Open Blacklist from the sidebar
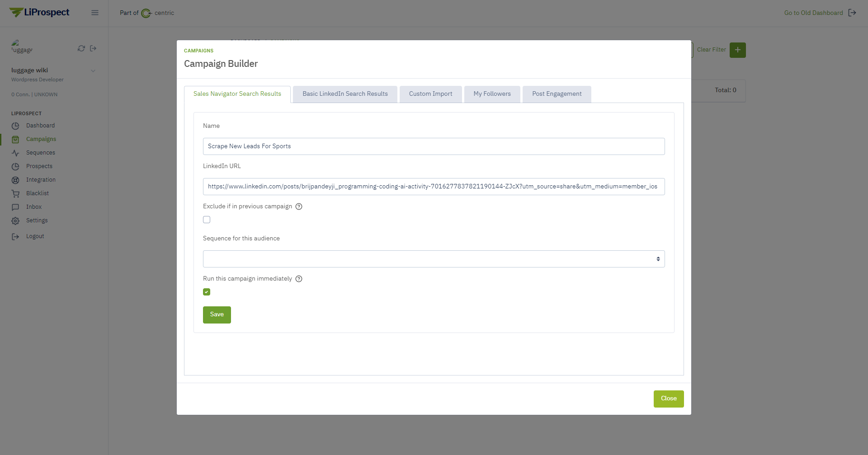 pyautogui.click(x=38, y=193)
